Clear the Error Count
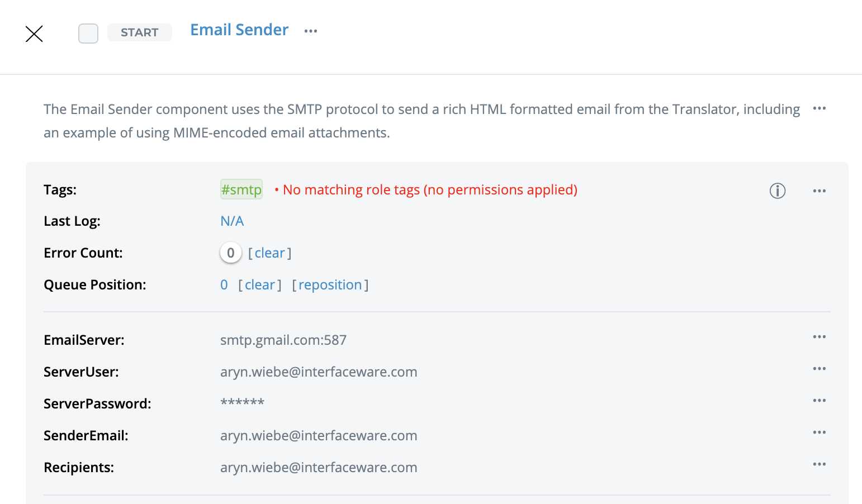Image resolution: width=862 pixels, height=504 pixels. pyautogui.click(x=269, y=253)
